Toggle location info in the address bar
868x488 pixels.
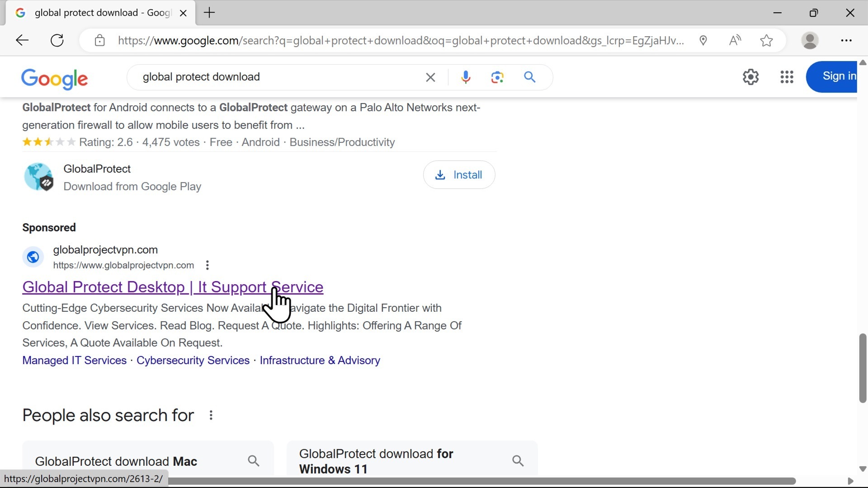point(703,40)
